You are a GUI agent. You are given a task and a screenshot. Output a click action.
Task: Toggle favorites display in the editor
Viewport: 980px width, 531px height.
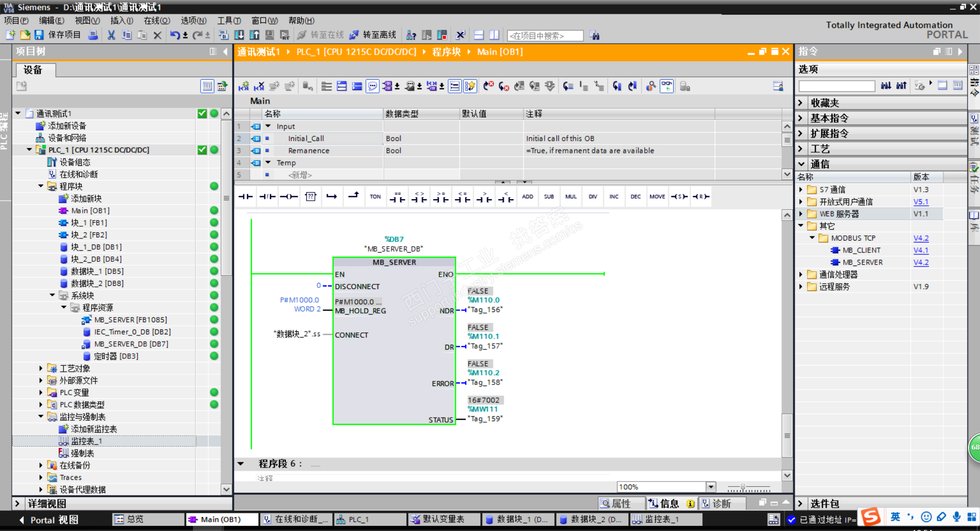470,86
